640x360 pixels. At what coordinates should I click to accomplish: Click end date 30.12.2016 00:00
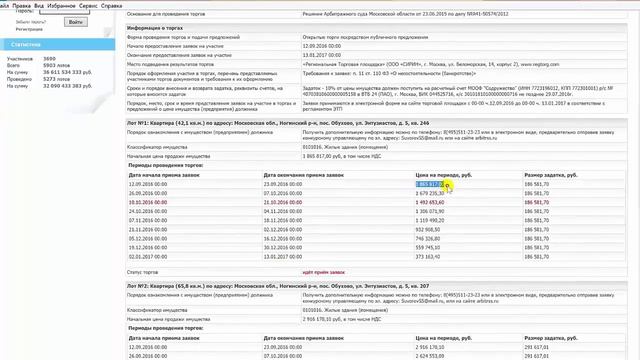283,248
